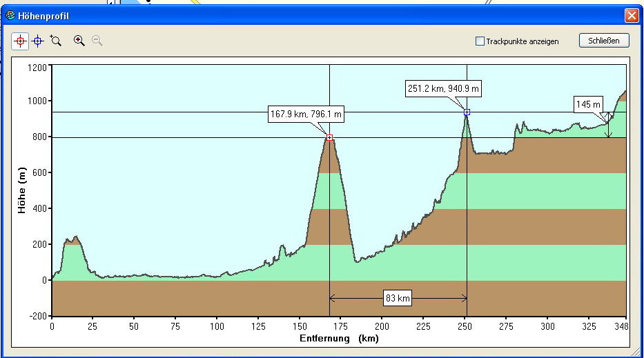Click the 348 km x-axis end label
The width and height of the screenshot is (644, 358).
click(623, 326)
